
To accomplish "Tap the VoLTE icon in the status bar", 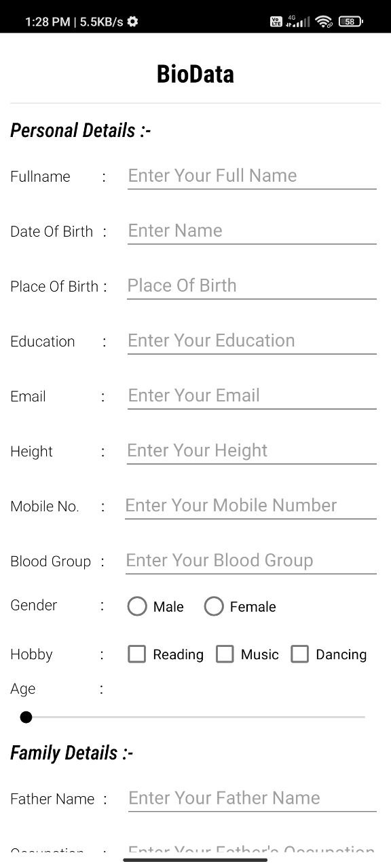I will [x=276, y=21].
